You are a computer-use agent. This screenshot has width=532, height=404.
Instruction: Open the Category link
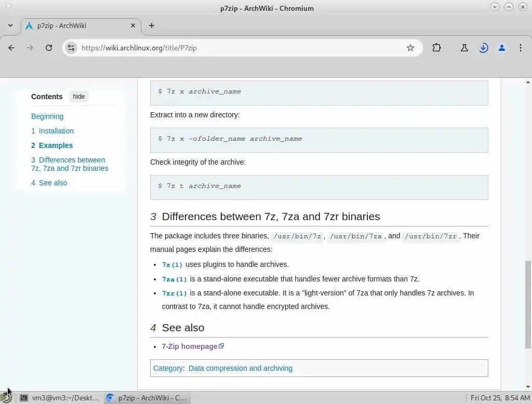[x=168, y=368]
